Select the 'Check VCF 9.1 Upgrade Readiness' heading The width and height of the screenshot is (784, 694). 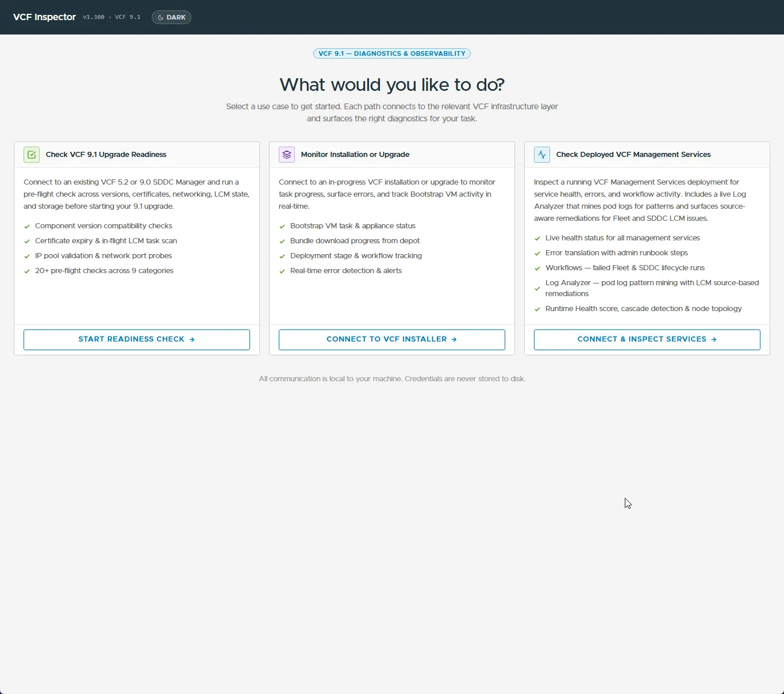click(x=106, y=155)
